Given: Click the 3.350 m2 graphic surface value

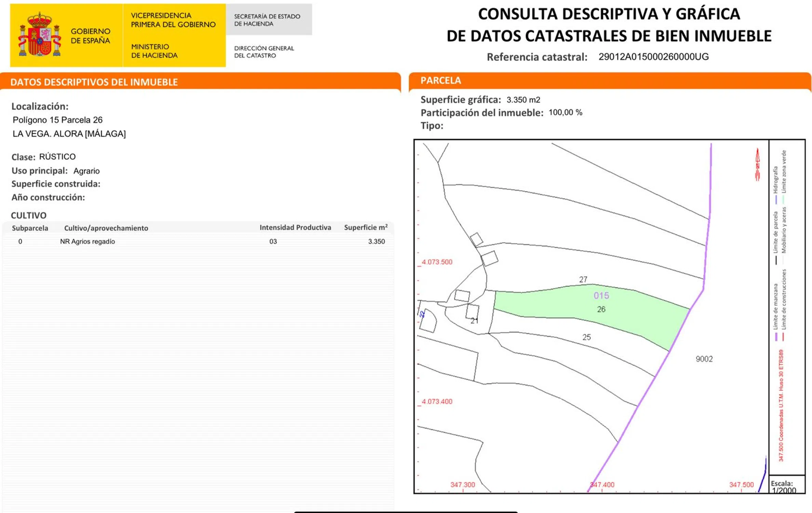Looking at the screenshot, I should click(523, 100).
